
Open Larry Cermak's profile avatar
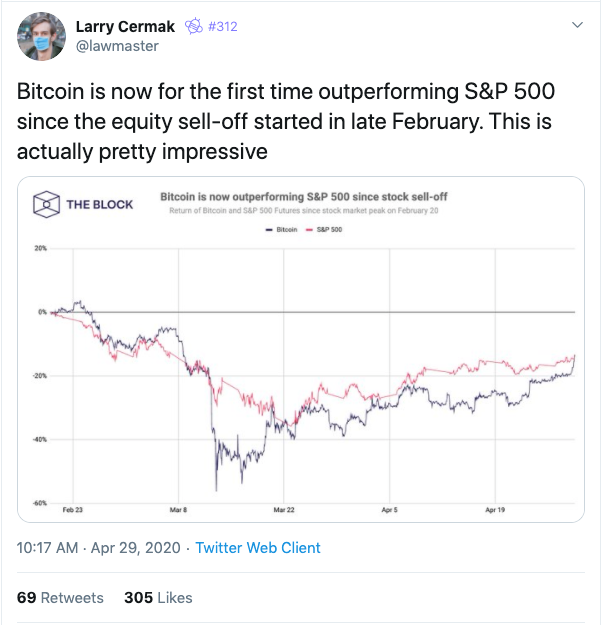click(x=41, y=36)
